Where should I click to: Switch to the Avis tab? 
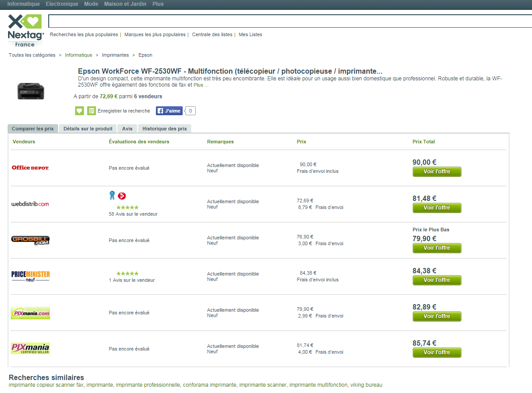pyautogui.click(x=127, y=129)
